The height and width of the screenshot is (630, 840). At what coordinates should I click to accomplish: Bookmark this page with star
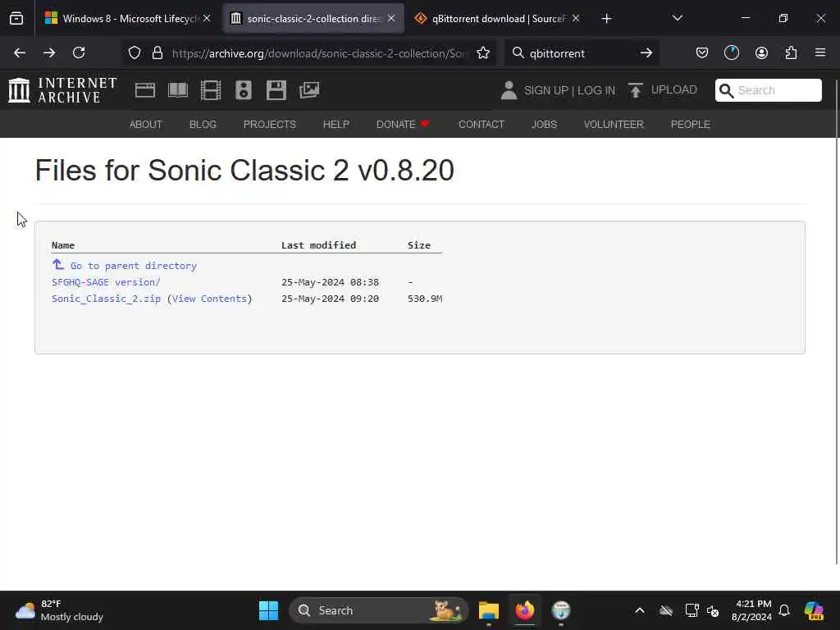pos(483,53)
